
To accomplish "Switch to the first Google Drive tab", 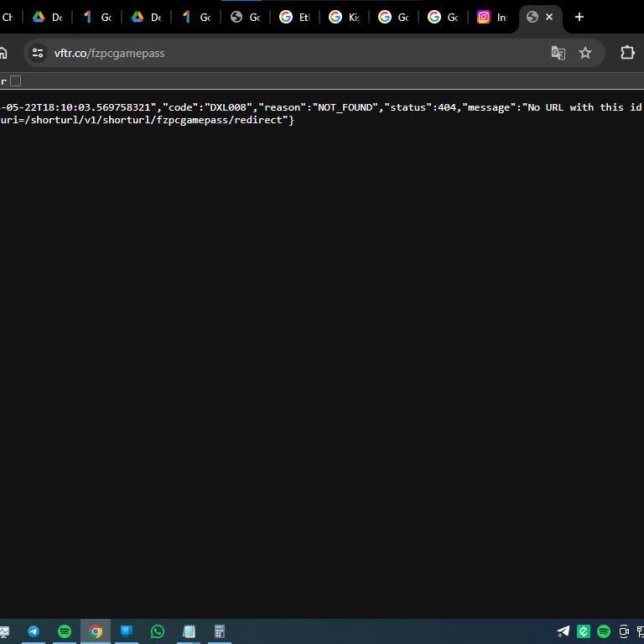I will tap(47, 17).
